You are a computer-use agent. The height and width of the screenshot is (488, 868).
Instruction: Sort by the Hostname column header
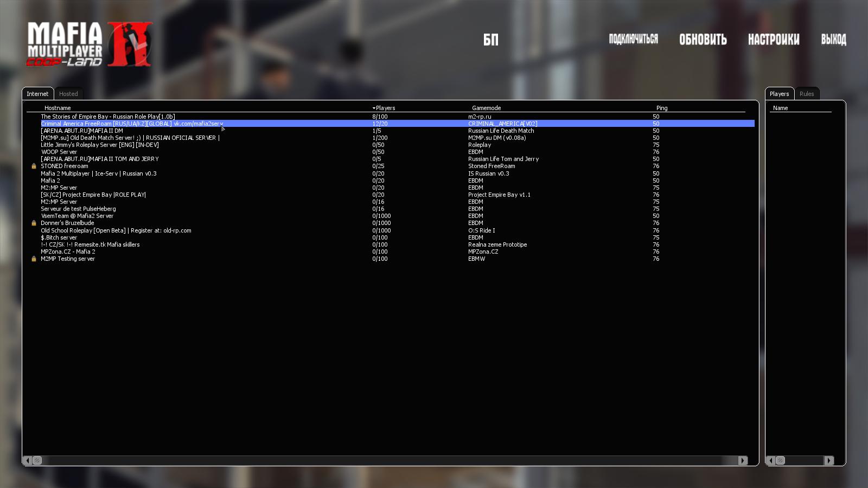coord(58,108)
